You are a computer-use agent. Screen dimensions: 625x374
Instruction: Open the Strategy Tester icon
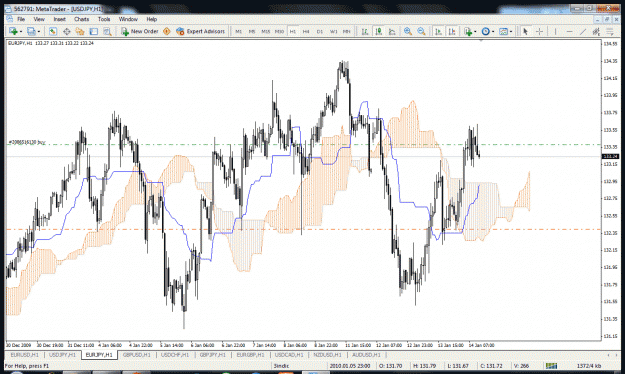(x=107, y=31)
